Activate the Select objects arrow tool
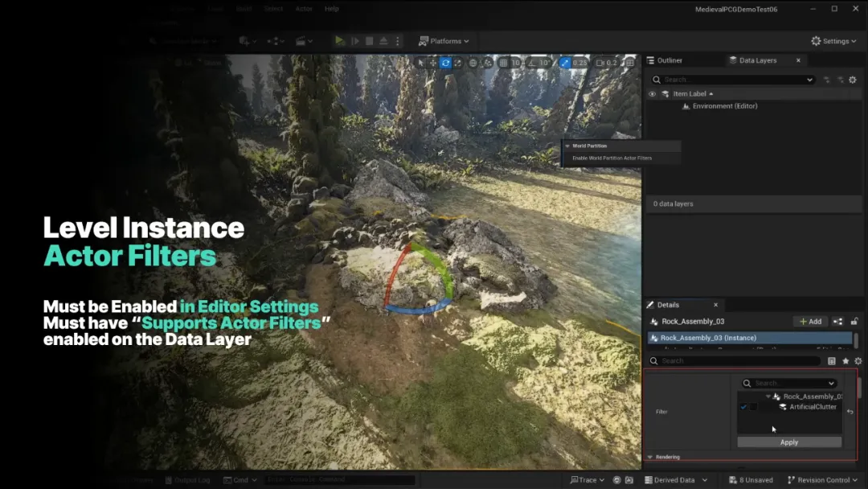This screenshot has width=868, height=489. 420,63
